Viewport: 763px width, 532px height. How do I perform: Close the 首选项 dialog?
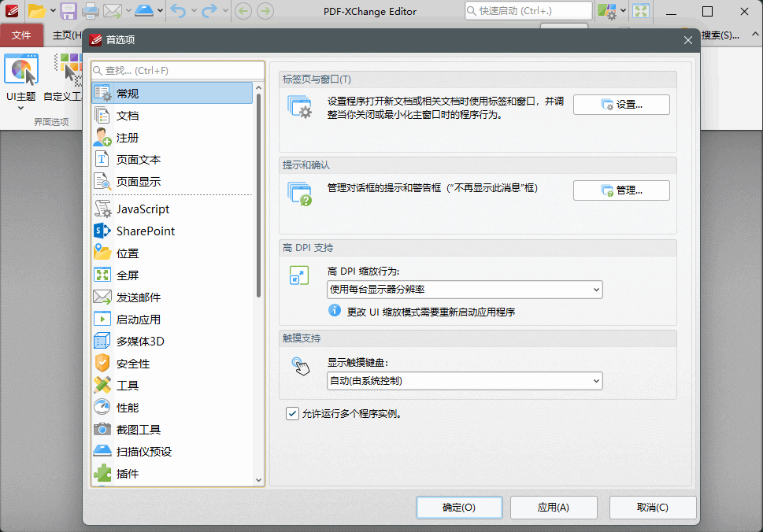[688, 40]
